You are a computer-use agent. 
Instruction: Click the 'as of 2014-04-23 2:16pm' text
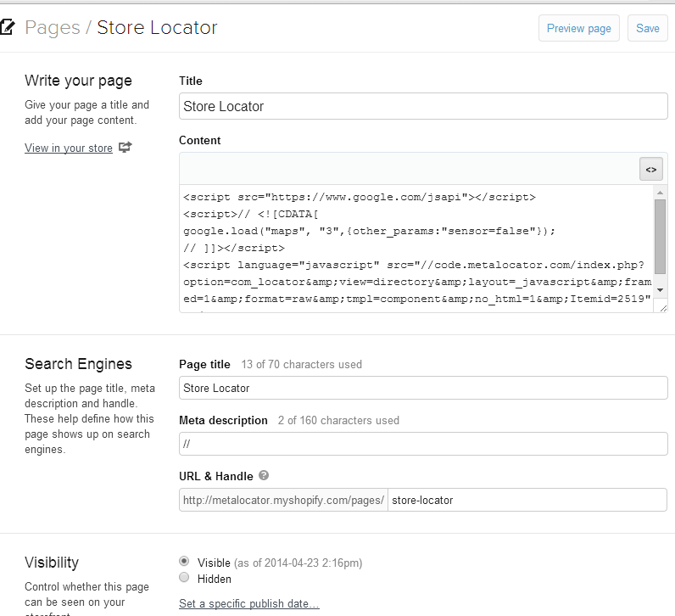[298, 563]
